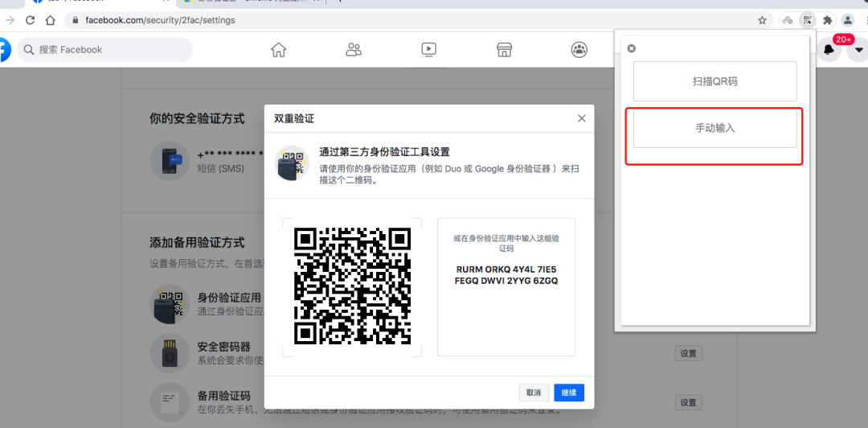Click the verification code RURM ORKQ 4Y4L 7IE5
This screenshot has width=868, height=428.
(x=506, y=270)
